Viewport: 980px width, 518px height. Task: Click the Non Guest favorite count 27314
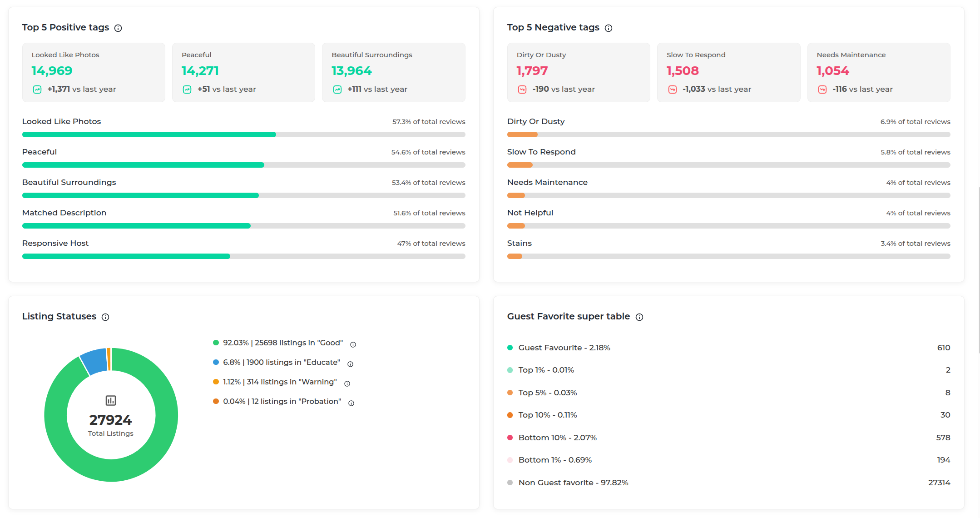coord(939,483)
